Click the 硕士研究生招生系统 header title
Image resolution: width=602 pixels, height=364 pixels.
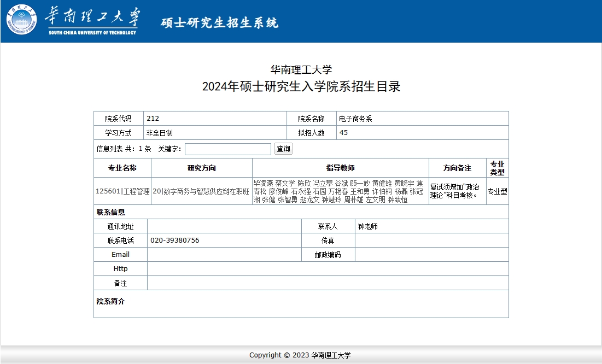click(x=219, y=22)
